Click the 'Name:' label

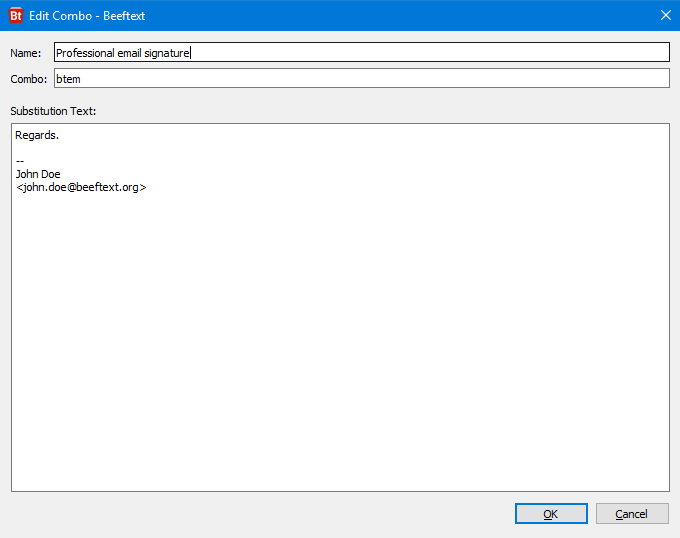coord(25,53)
